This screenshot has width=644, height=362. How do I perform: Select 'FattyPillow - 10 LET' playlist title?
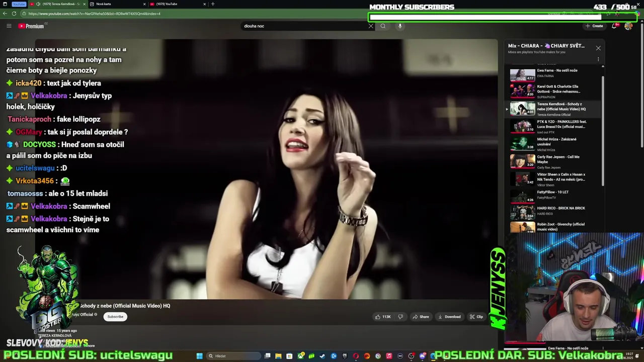[x=552, y=192]
